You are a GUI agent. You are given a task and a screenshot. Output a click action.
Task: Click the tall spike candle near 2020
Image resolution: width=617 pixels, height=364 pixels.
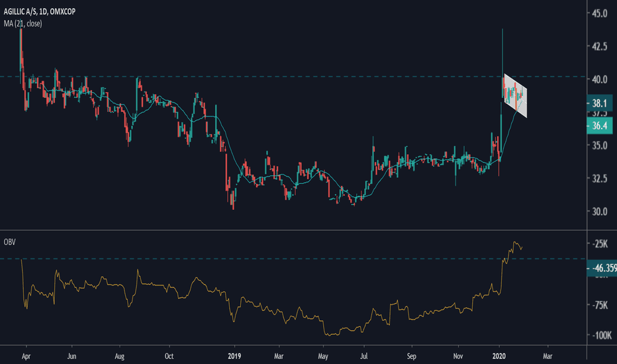point(502,63)
